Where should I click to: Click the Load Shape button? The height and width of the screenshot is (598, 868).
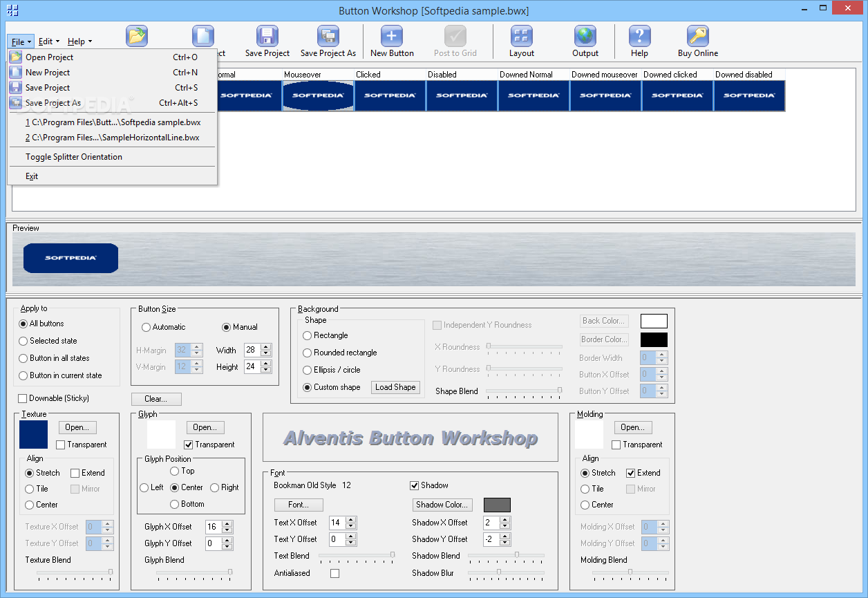pyautogui.click(x=395, y=387)
